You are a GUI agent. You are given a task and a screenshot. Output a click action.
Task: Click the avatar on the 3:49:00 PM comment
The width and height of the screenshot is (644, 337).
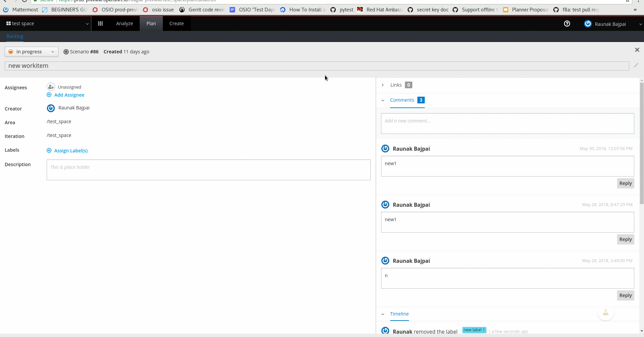[x=385, y=260]
